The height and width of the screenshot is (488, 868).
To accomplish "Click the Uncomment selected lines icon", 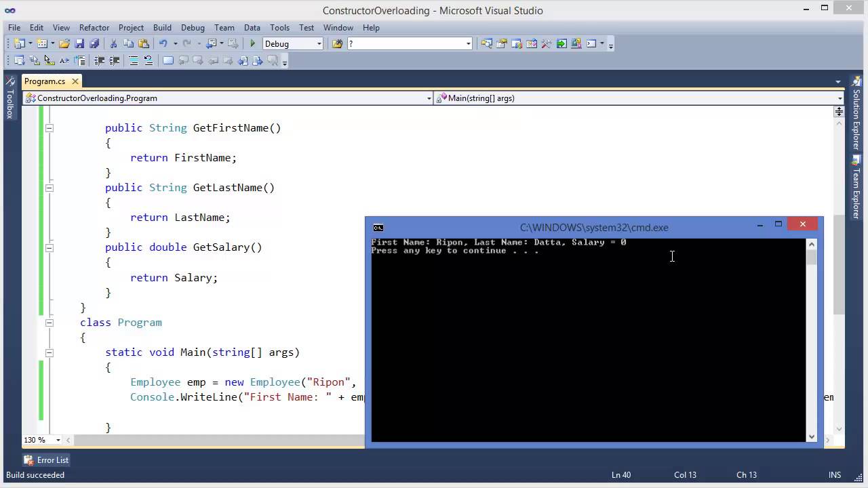I will click(149, 60).
